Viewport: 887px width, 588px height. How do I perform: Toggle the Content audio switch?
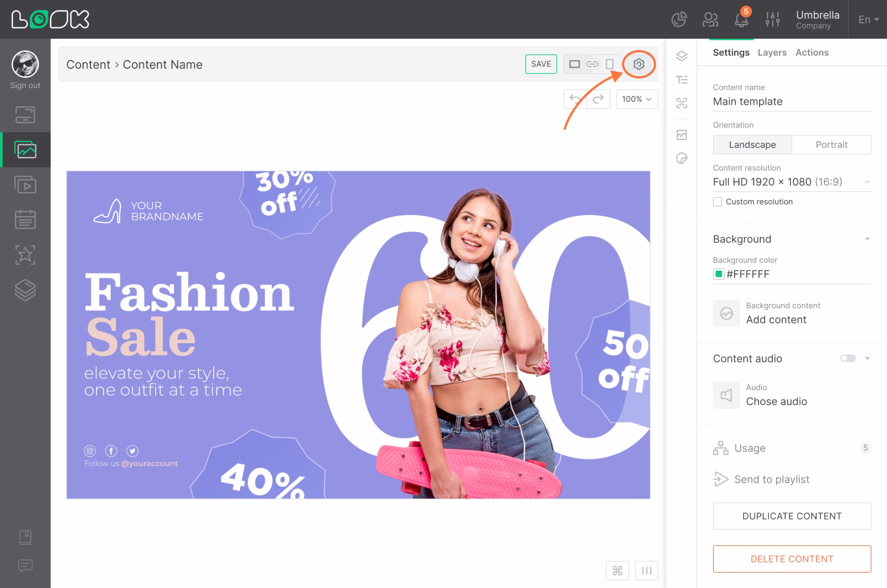click(848, 358)
